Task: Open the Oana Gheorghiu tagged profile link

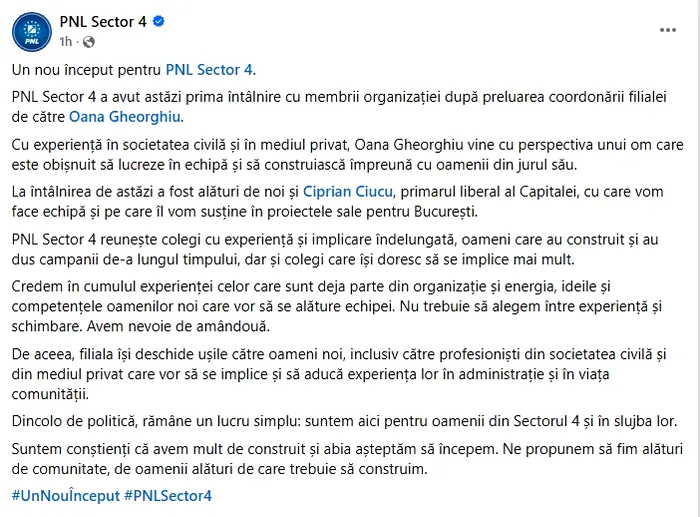Action: tap(125, 117)
